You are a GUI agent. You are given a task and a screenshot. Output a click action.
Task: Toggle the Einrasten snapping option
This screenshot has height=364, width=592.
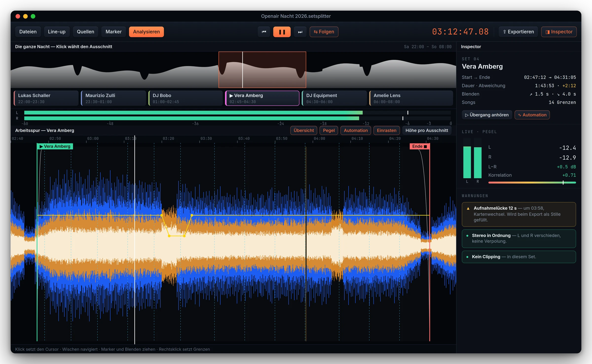pyautogui.click(x=387, y=130)
